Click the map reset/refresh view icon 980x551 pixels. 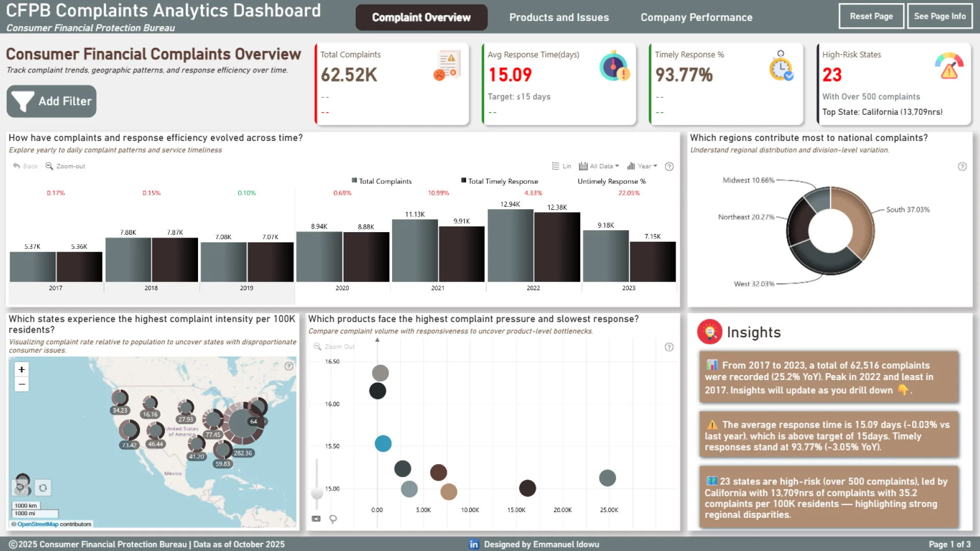click(x=43, y=488)
